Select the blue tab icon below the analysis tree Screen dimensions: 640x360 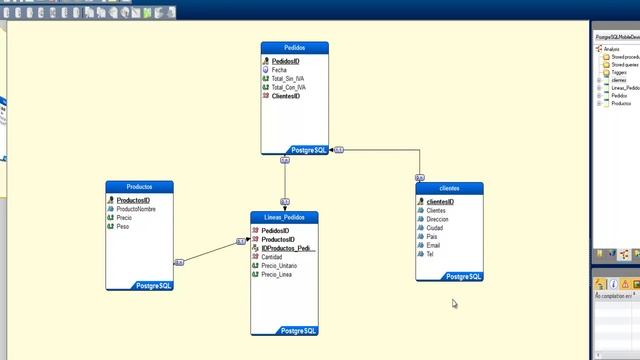(x=612, y=254)
